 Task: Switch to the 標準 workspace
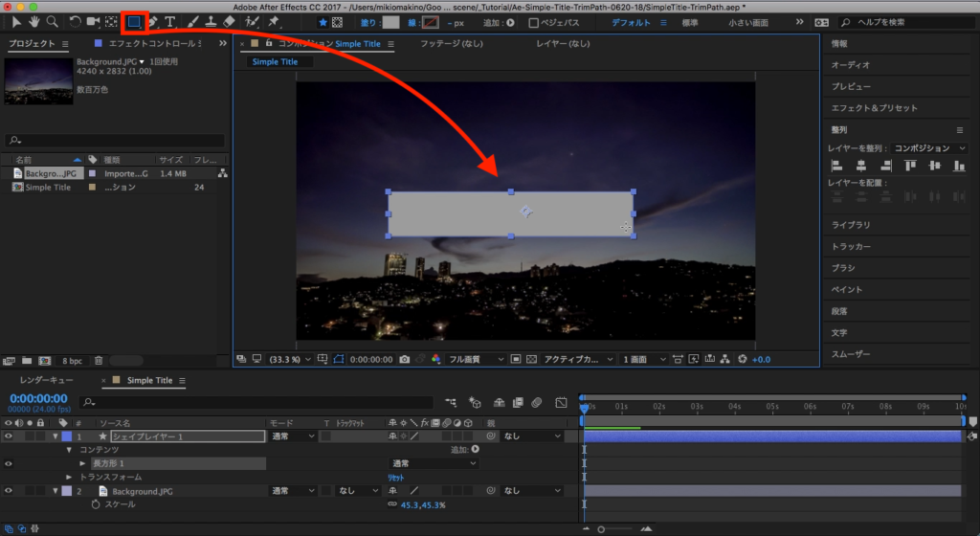689,22
